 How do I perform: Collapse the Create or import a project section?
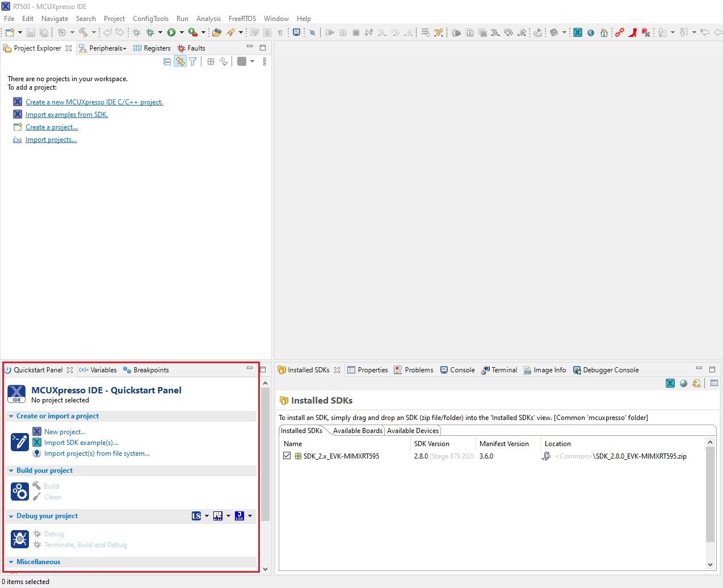tap(11, 416)
